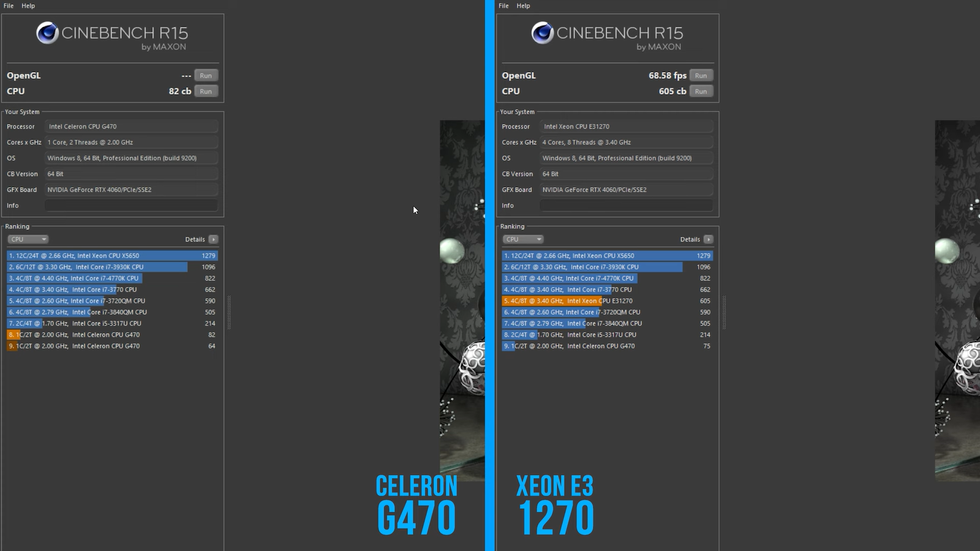Click the Processor field showing Intel Celeron CPU G470
This screenshot has width=980, height=551.
[131, 126]
